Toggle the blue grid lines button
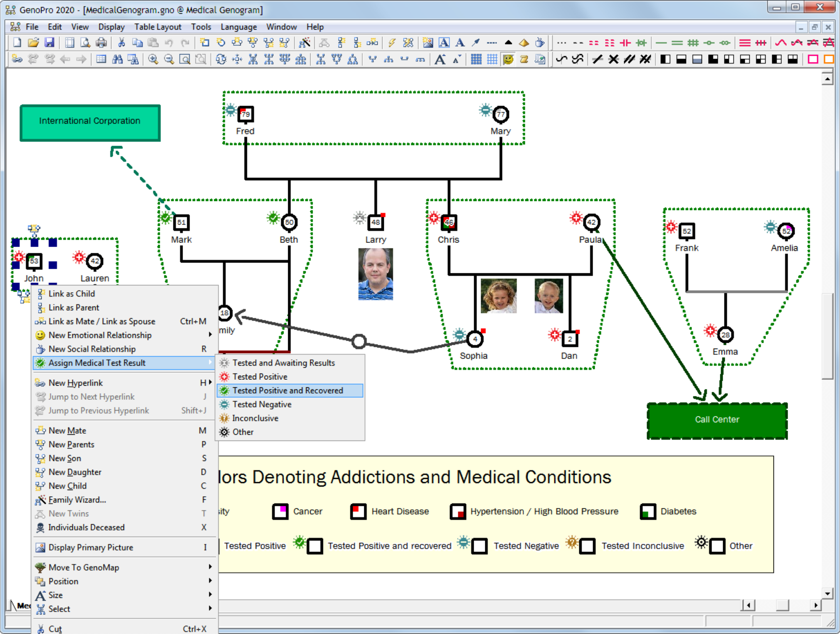Image resolution: width=840 pixels, height=634 pixels. click(492, 59)
